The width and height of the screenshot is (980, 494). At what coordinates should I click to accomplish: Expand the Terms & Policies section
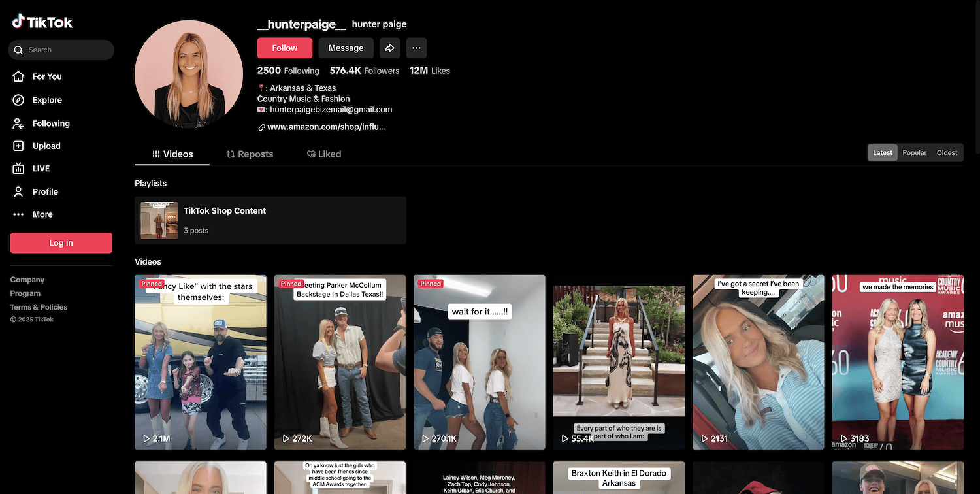[39, 307]
